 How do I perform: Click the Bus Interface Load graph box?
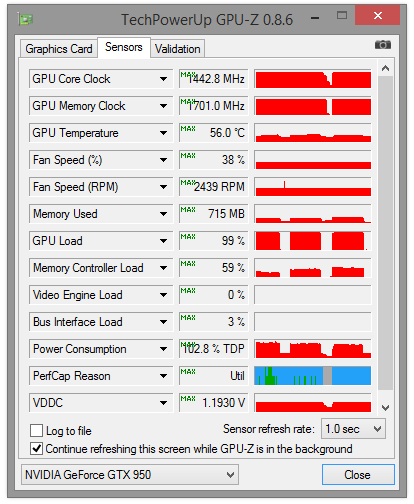click(313, 322)
